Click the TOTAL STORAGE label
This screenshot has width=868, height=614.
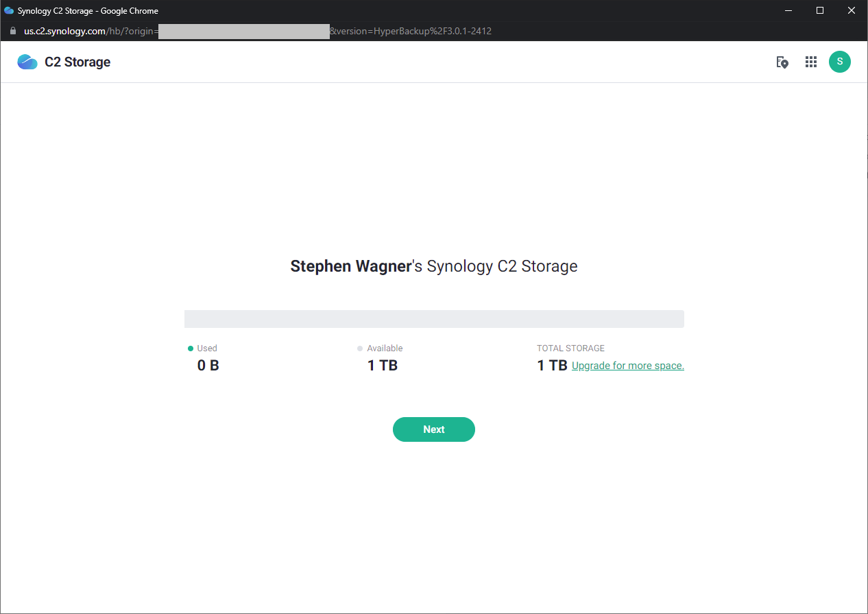coord(571,349)
